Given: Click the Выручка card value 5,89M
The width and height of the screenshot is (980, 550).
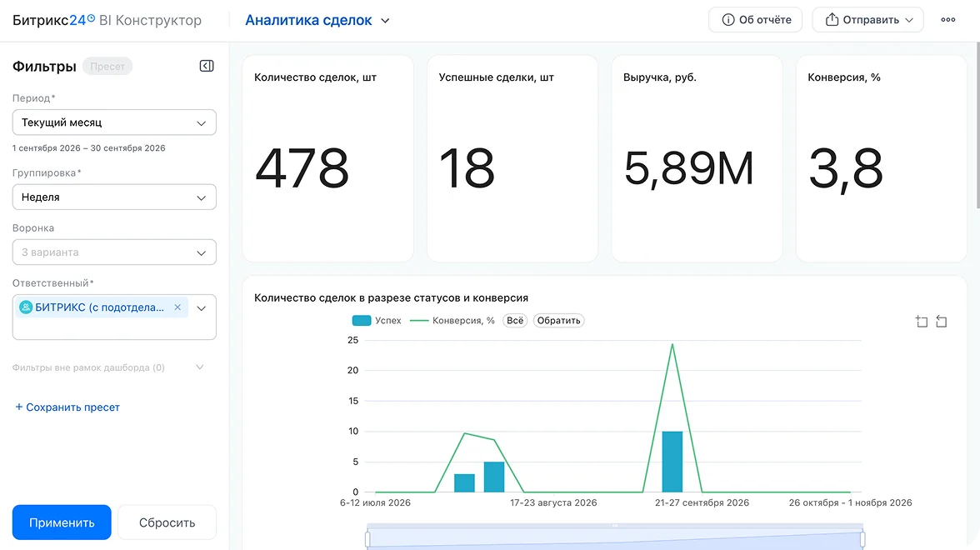Looking at the screenshot, I should point(688,168).
